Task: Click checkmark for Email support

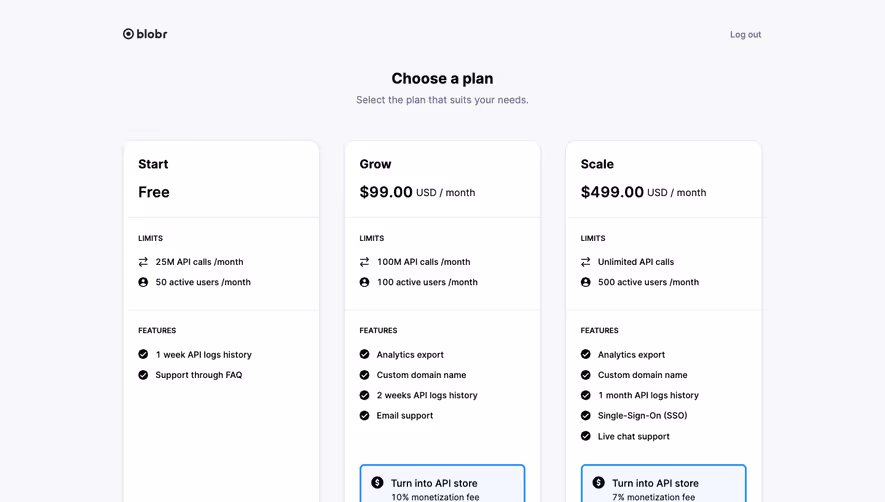Action: (365, 416)
